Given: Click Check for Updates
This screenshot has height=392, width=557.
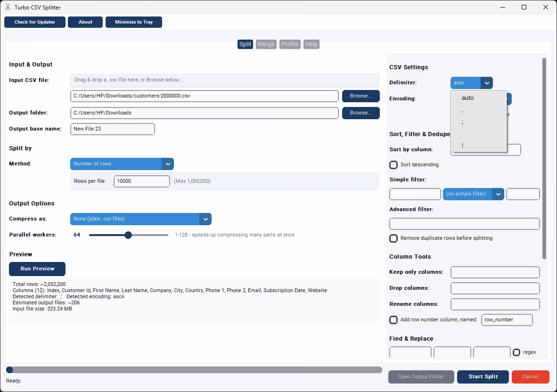Looking at the screenshot, I should click(35, 22).
